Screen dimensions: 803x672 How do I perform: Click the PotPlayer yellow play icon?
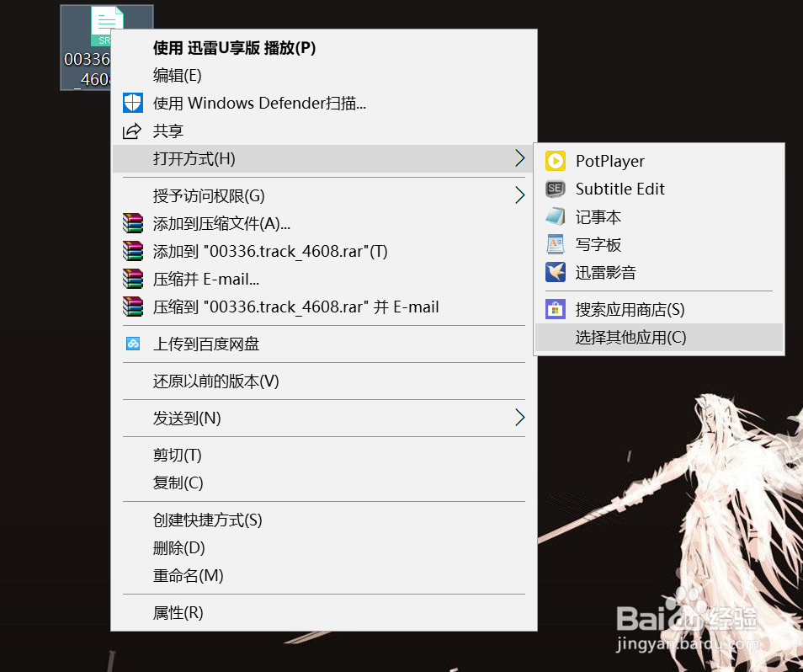pyautogui.click(x=556, y=161)
